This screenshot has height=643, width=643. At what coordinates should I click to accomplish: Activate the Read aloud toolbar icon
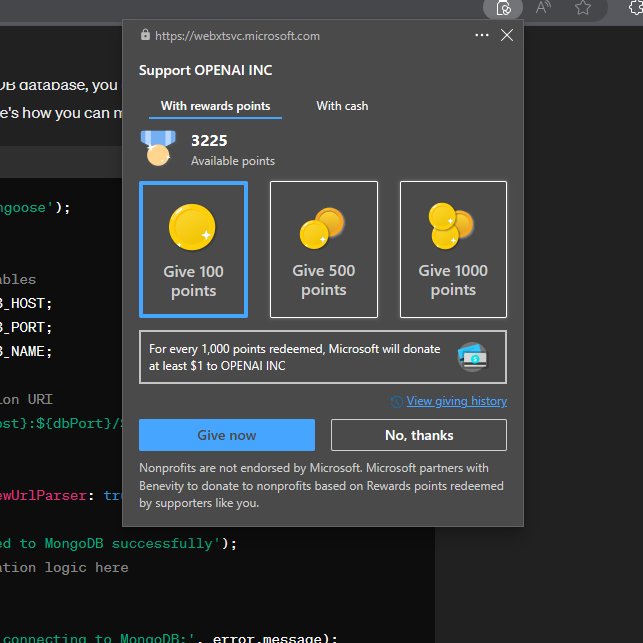pos(543,7)
